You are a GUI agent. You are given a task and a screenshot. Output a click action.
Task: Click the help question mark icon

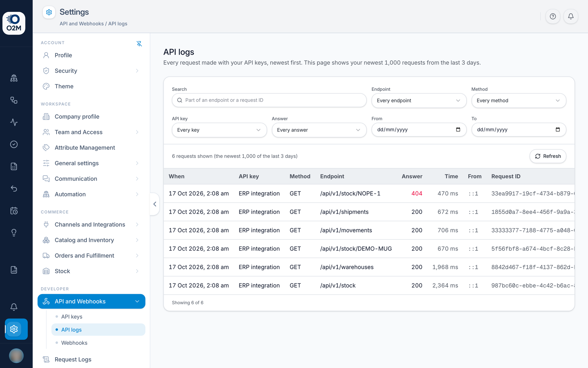tap(553, 17)
